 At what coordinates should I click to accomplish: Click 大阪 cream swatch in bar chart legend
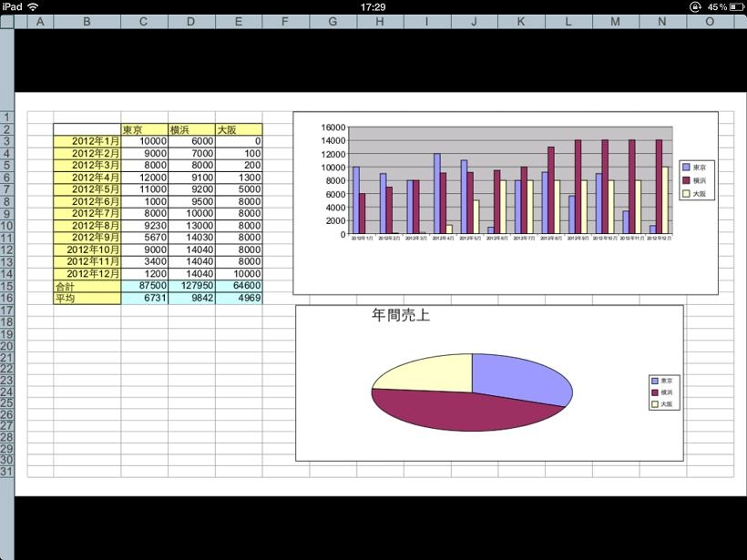pos(686,194)
